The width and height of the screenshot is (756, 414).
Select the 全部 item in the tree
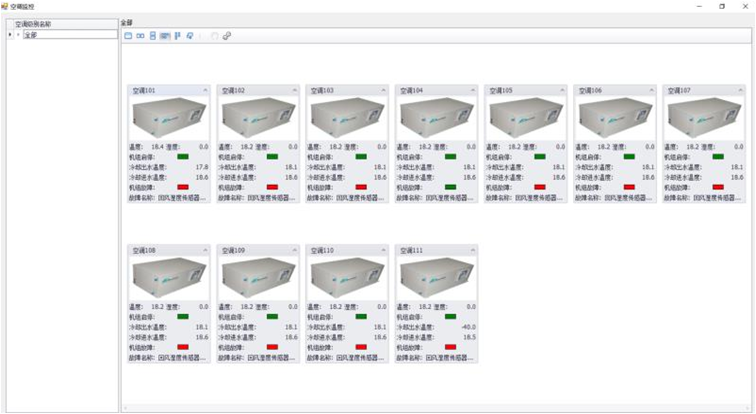click(30, 35)
